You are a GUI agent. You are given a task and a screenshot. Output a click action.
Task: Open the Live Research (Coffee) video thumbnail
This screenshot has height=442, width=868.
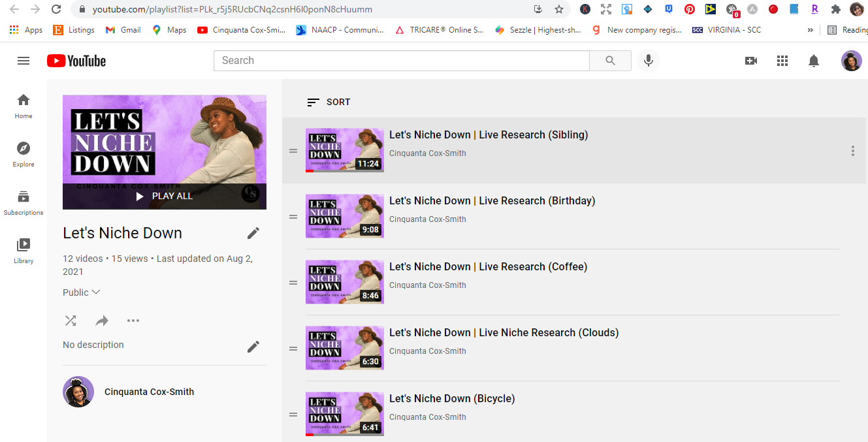(x=345, y=282)
